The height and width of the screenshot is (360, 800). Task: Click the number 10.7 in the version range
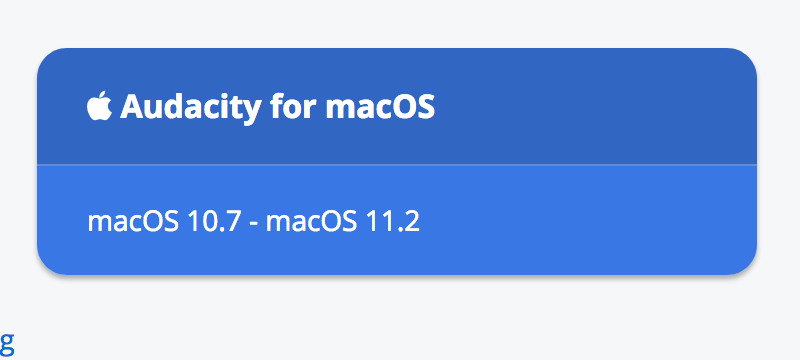click(214, 222)
